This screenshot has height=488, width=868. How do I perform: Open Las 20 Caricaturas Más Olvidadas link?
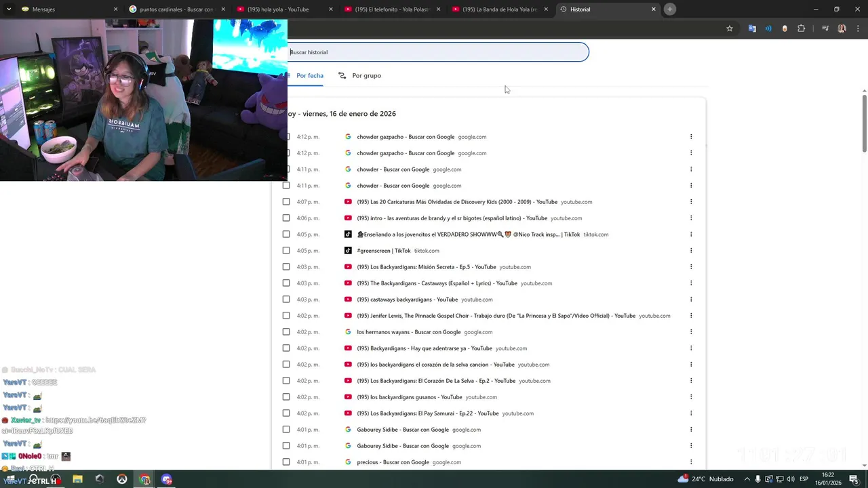click(x=457, y=202)
